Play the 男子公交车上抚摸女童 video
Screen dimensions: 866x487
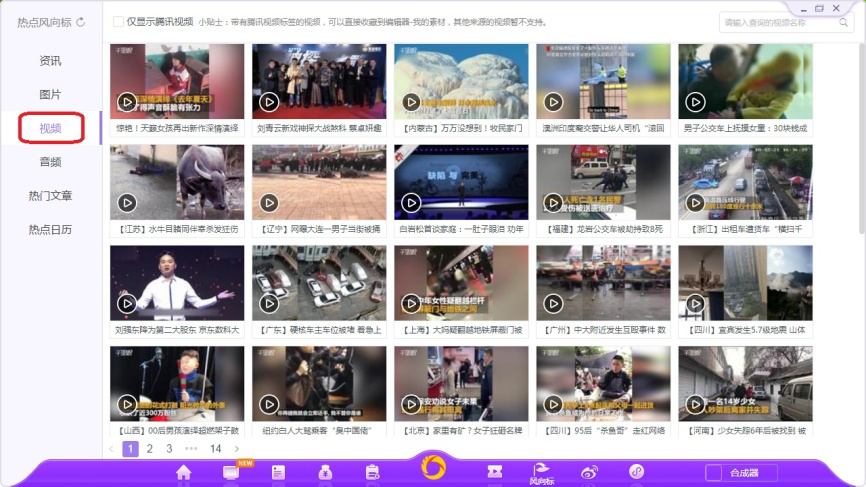(695, 102)
